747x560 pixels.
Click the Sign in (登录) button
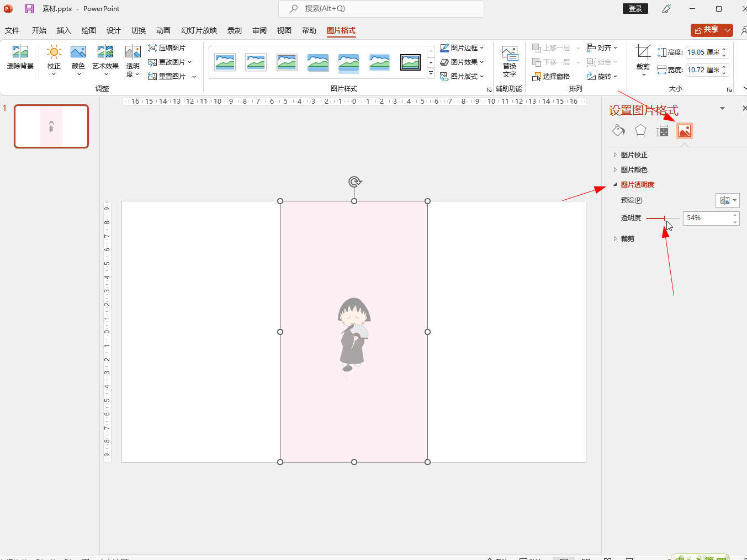[635, 8]
